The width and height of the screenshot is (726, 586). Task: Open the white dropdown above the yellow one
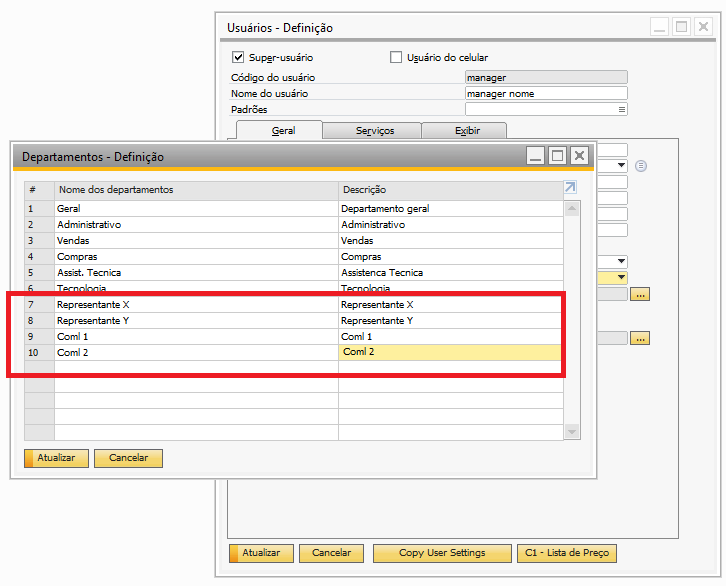(621, 262)
